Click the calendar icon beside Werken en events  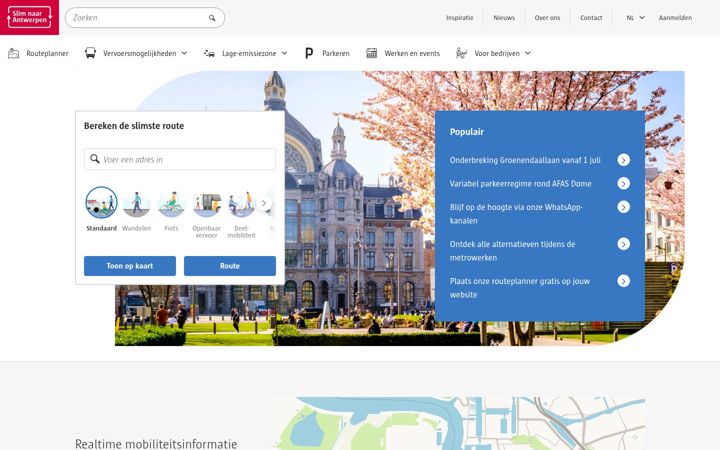click(x=371, y=53)
